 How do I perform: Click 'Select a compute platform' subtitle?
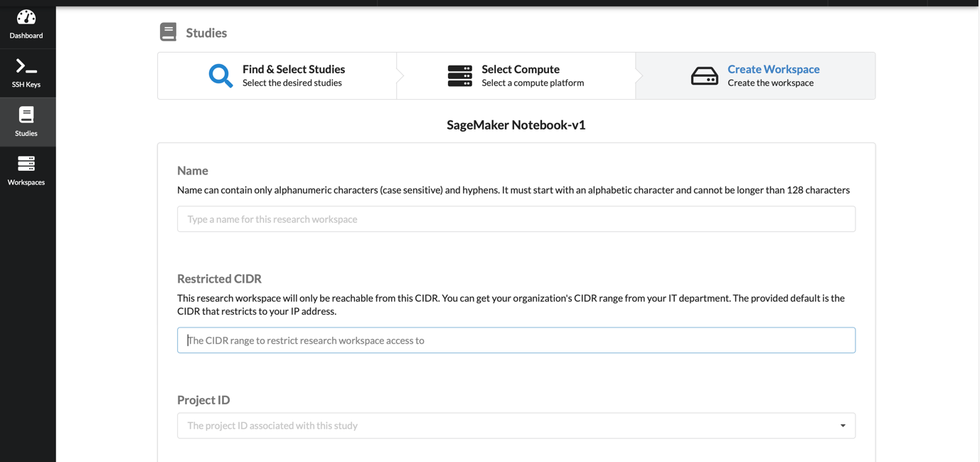click(533, 83)
